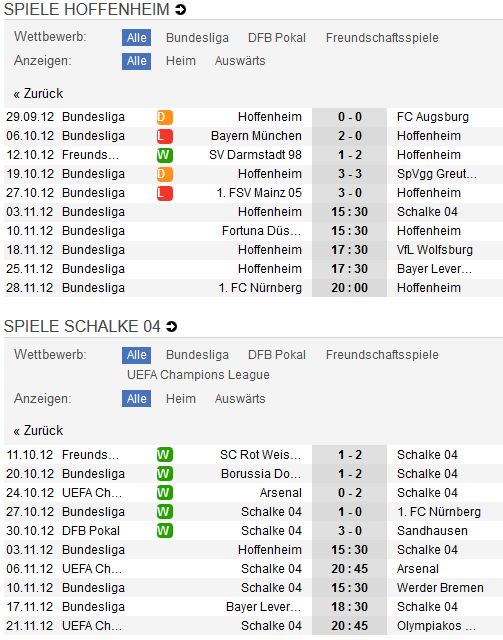Image resolution: width=503 pixels, height=640 pixels.
Task: Click win badge for Schalke vs Sandhausen match
Action: coord(165,531)
